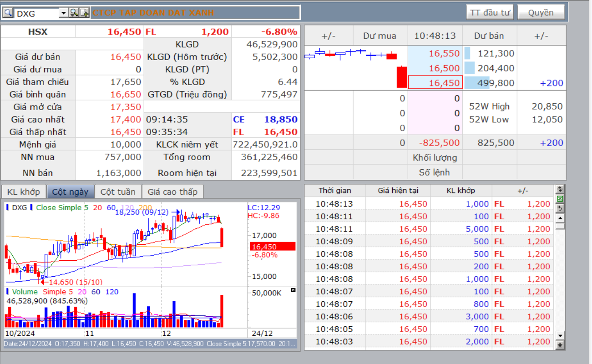Viewport: 592px width, 364px height.
Task: Click the Quyền button
Action: point(541,13)
